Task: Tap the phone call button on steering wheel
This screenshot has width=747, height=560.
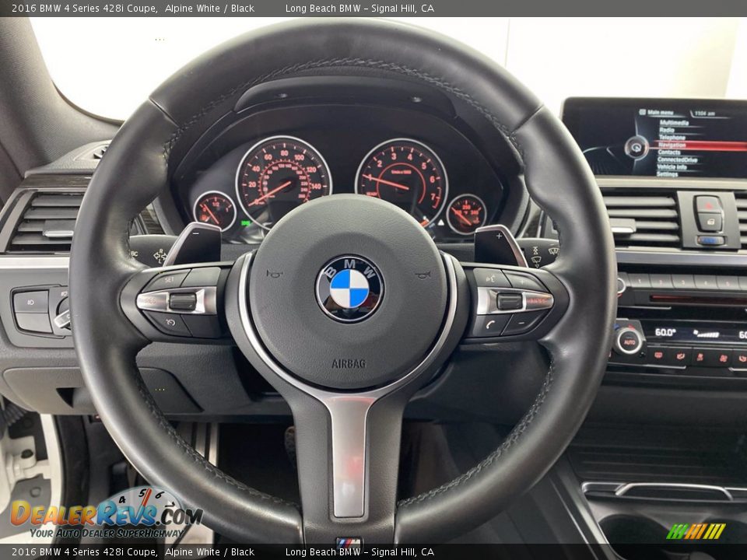Action: (x=489, y=326)
